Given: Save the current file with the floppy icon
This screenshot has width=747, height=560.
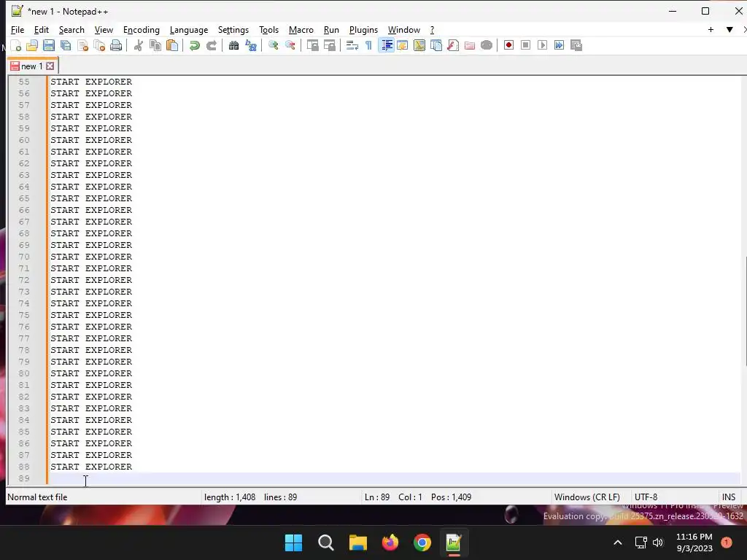Looking at the screenshot, I should (49, 45).
